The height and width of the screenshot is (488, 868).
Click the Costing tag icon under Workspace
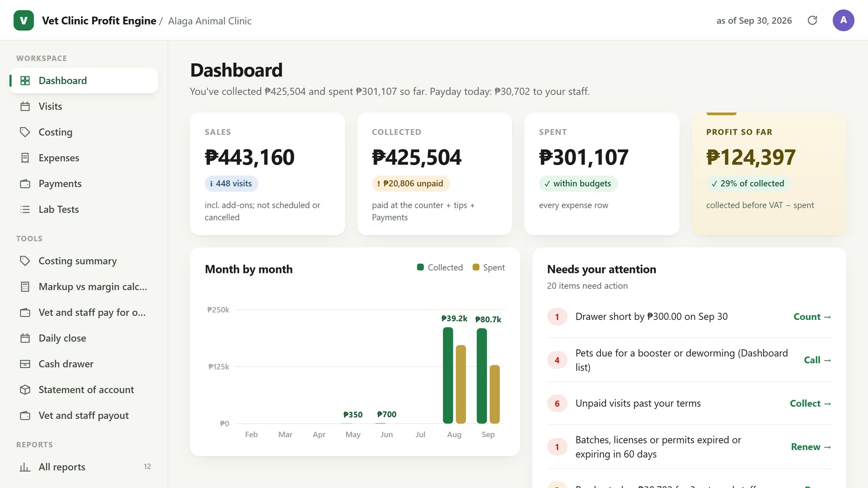(25, 132)
